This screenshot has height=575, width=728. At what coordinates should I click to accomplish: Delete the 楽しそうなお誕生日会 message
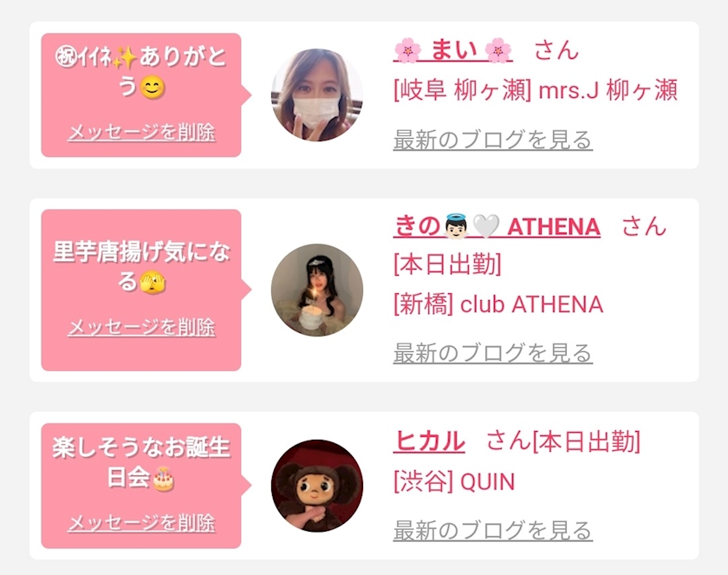[141, 523]
